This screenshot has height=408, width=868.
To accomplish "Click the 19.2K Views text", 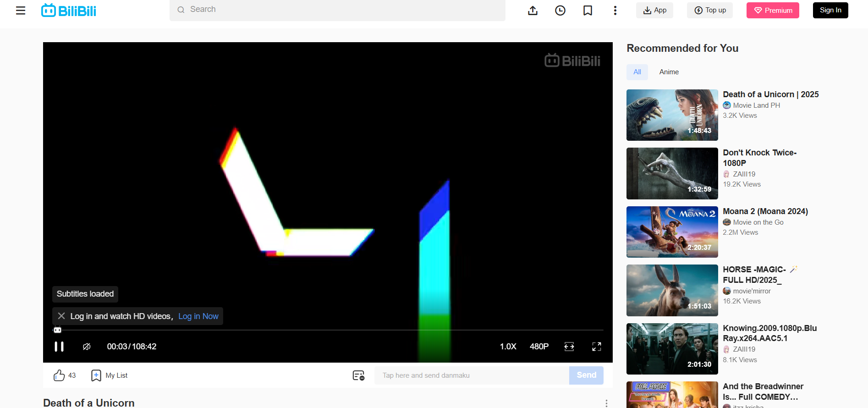I will (742, 184).
